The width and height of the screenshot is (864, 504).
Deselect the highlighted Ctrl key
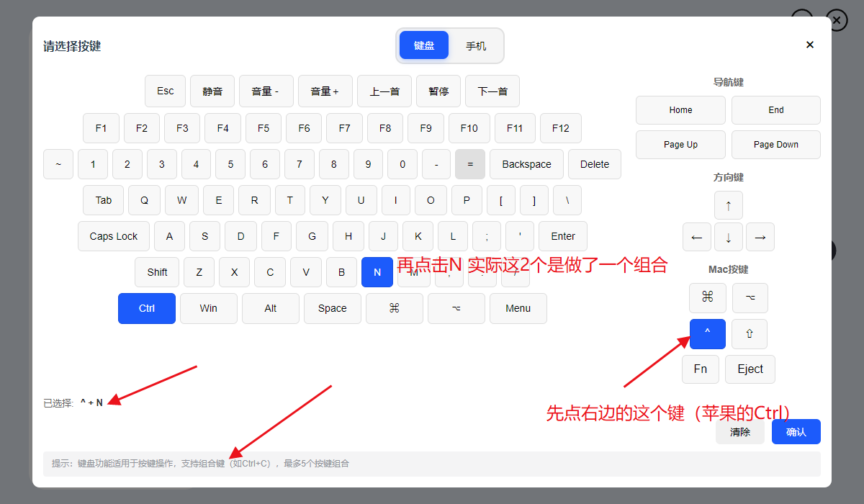coord(147,308)
